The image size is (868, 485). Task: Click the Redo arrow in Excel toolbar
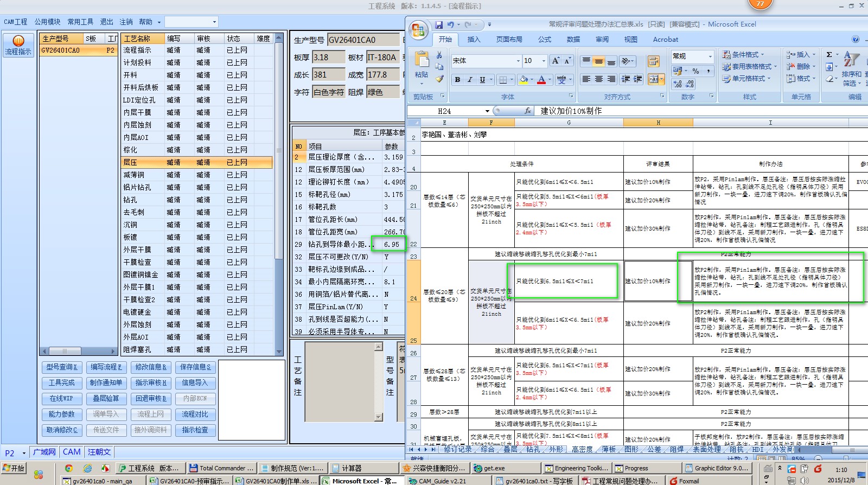coord(468,24)
